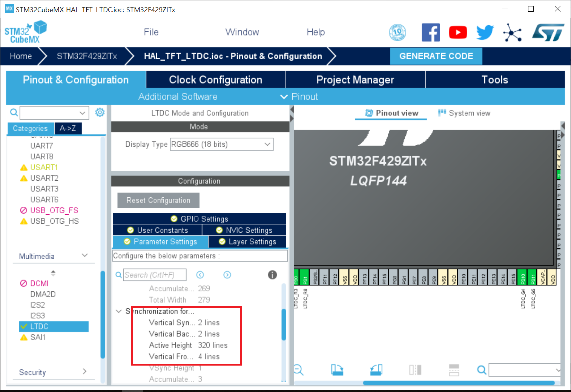This screenshot has height=392, width=571.
Task: Click the STM32CubeMX logo
Action: tap(26, 32)
